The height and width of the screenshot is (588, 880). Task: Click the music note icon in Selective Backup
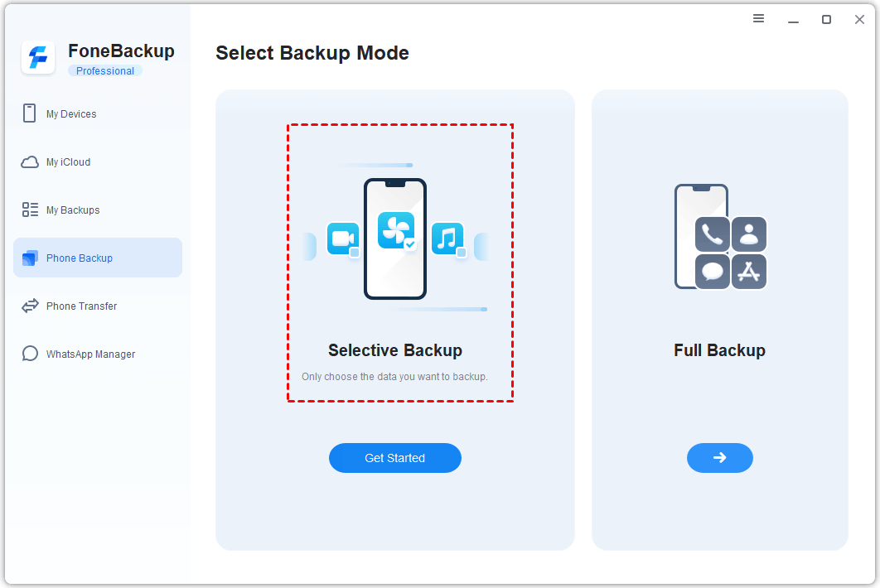[447, 239]
